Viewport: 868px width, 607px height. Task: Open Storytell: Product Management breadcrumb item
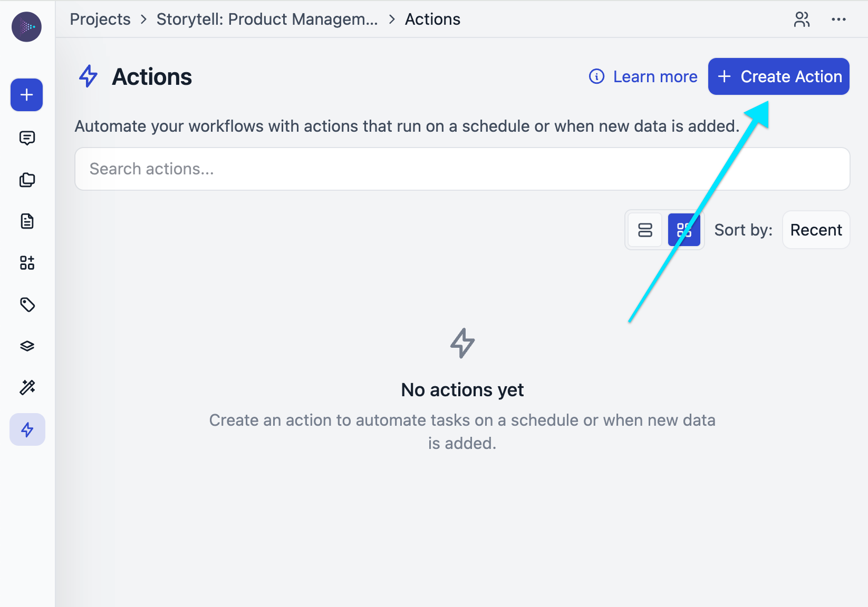click(x=267, y=19)
